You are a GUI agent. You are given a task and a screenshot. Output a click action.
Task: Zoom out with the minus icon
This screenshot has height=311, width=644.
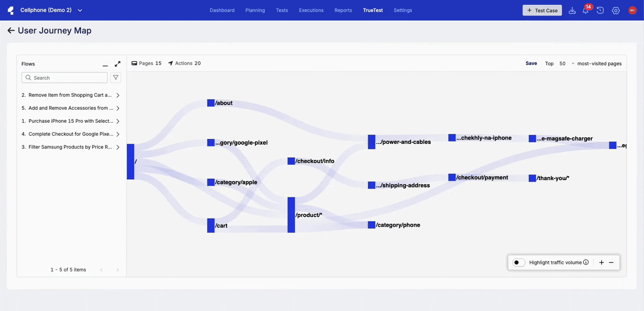tap(611, 262)
